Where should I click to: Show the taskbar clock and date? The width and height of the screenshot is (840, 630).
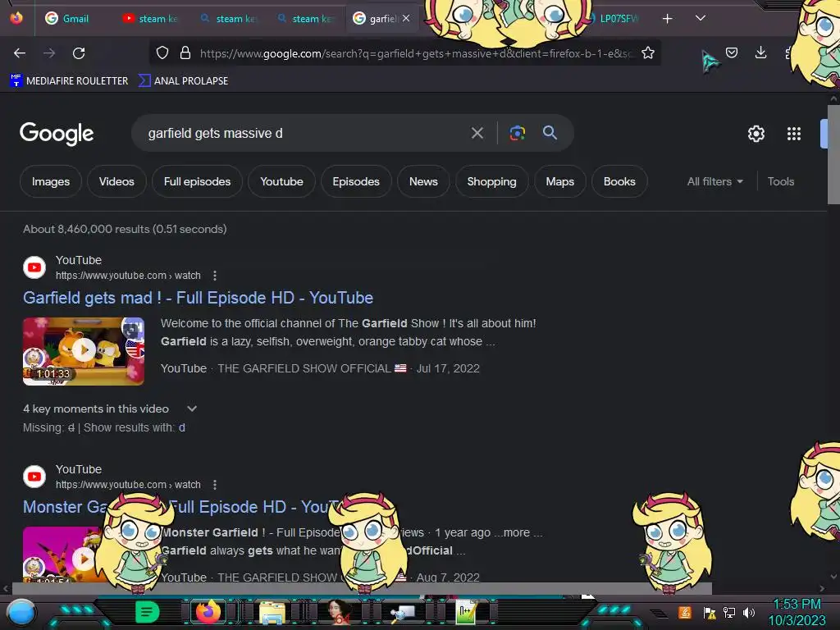pyautogui.click(x=797, y=612)
